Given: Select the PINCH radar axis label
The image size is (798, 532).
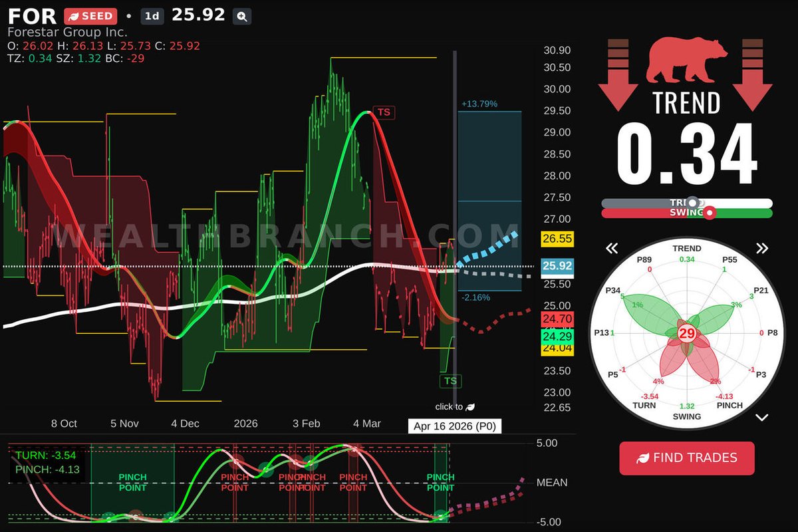Looking at the screenshot, I should point(730,405).
